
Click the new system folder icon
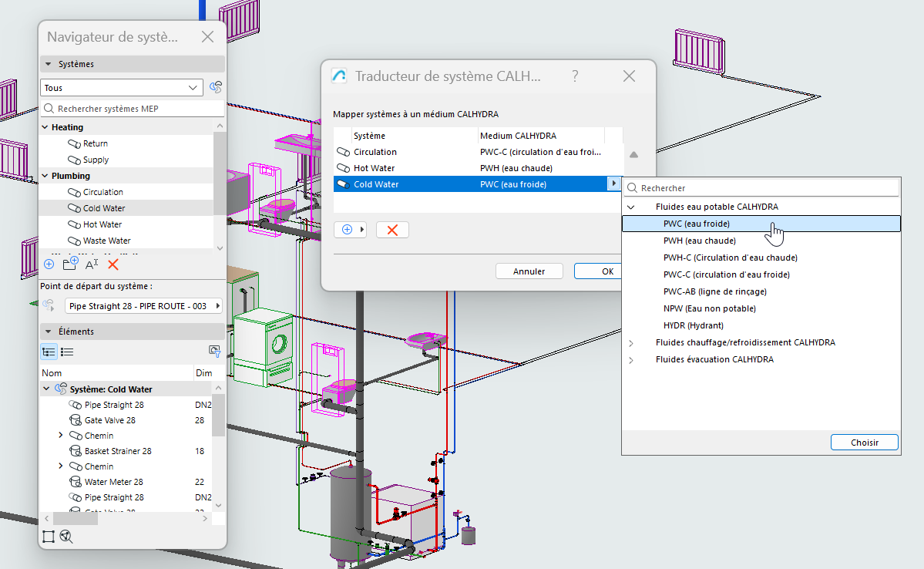click(70, 264)
